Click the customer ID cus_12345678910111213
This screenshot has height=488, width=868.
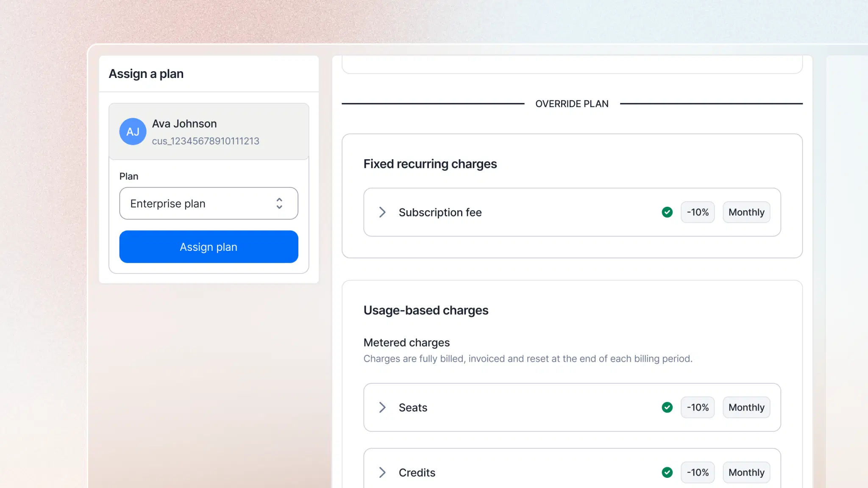click(206, 141)
